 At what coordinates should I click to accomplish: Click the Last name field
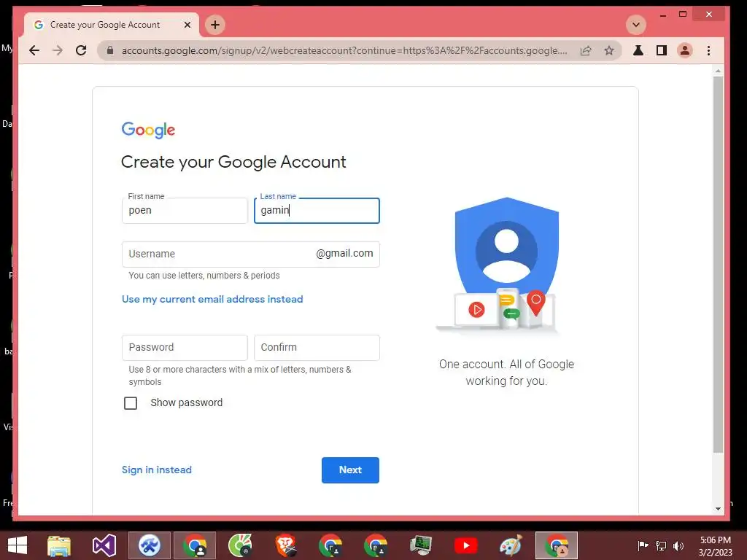[317, 211]
